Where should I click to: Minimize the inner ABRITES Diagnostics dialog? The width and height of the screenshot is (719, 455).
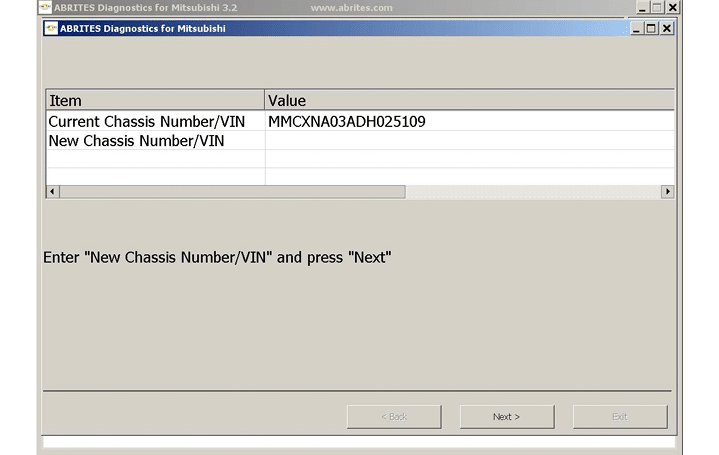(637, 28)
